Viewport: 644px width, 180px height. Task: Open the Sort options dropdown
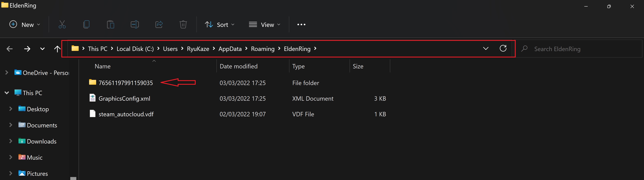[220, 25]
